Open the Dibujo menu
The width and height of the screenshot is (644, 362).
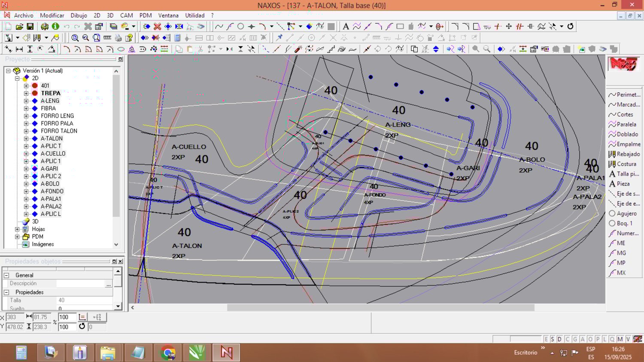[x=79, y=15]
